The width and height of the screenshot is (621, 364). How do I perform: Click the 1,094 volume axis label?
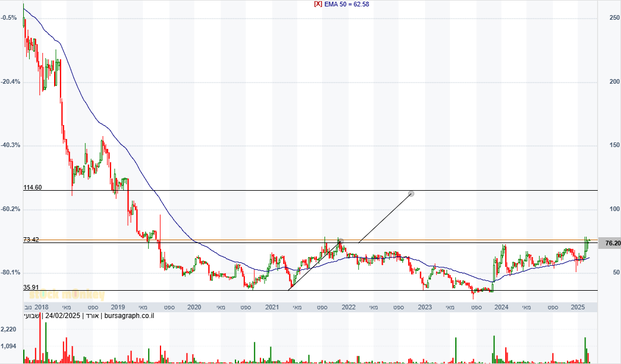pyautogui.click(x=9, y=346)
